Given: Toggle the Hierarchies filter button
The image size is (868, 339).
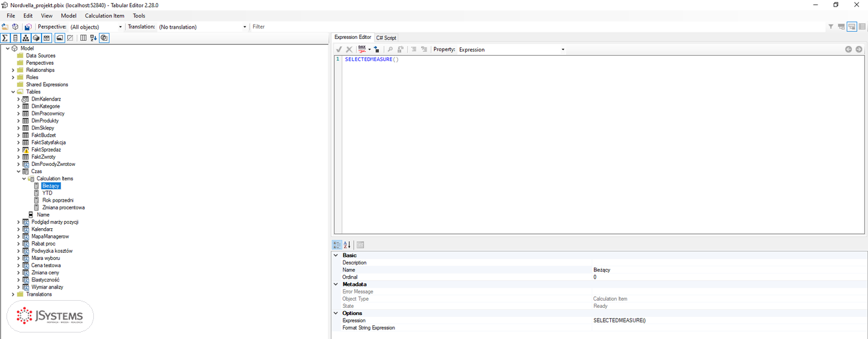Looking at the screenshot, I should click(26, 38).
